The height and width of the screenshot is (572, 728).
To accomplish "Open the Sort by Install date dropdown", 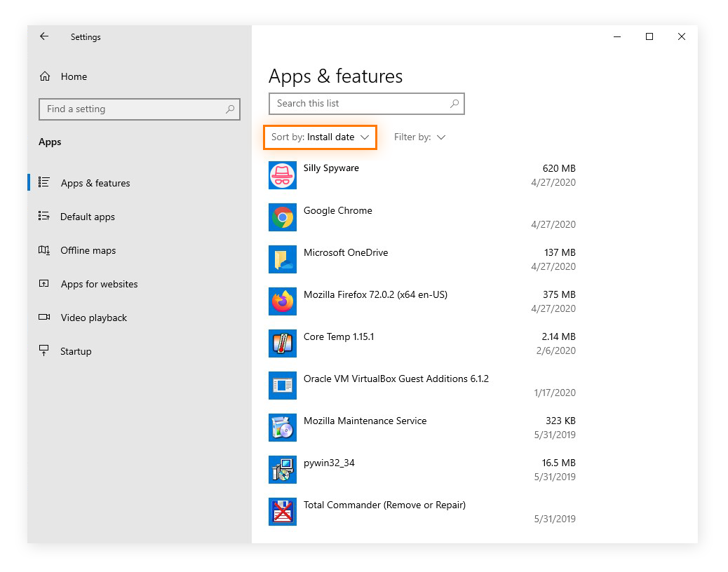I will coord(320,137).
